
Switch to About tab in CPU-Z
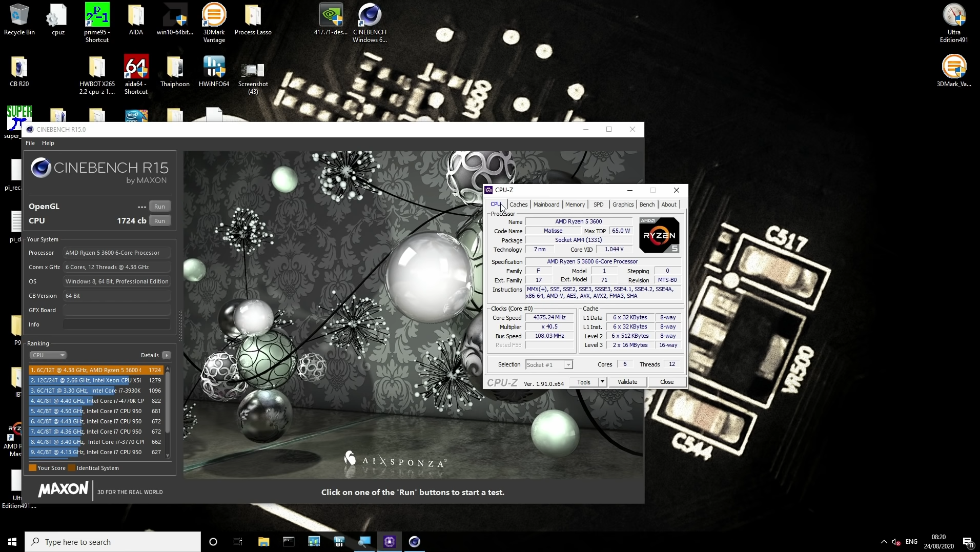(x=669, y=205)
